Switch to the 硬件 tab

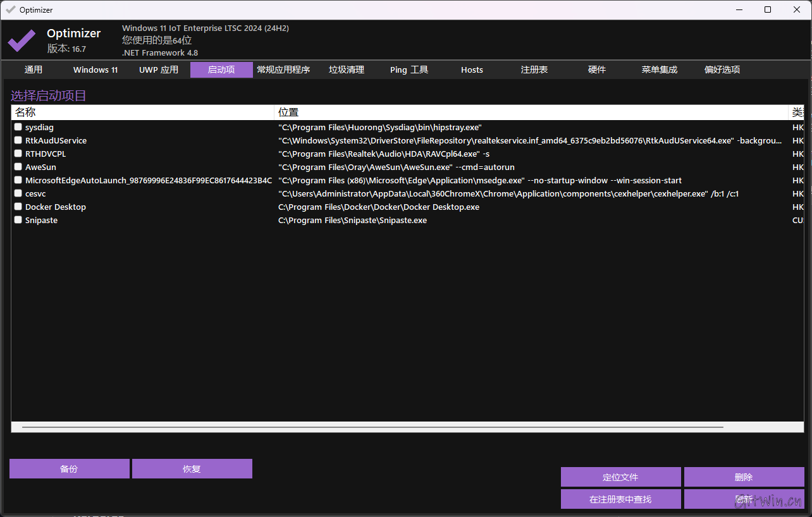point(596,70)
